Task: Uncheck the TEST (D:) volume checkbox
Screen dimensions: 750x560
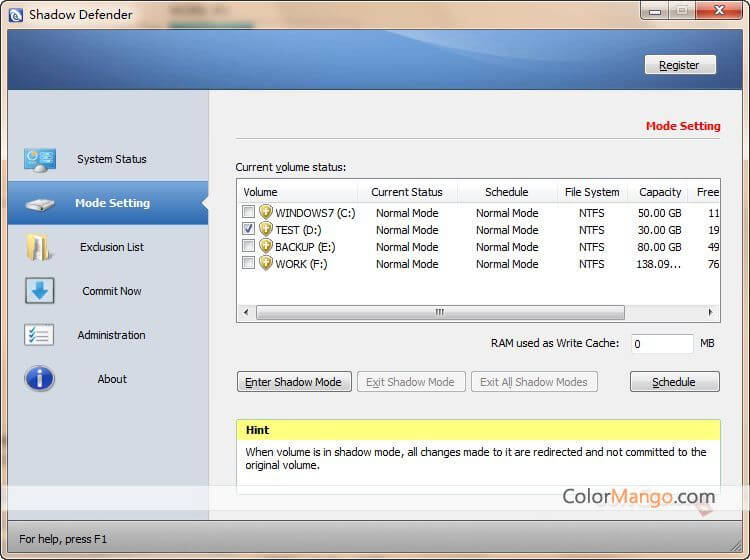Action: point(248,230)
